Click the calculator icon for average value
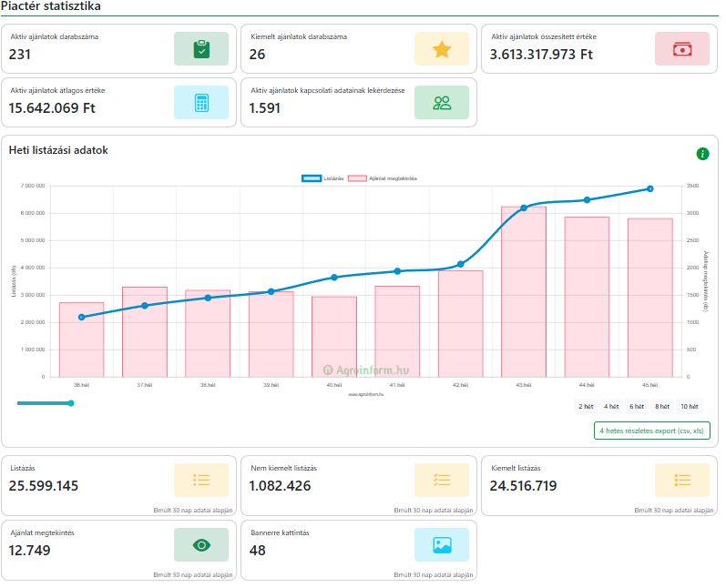Image resolution: width=726 pixels, height=588 pixels. tap(200, 103)
